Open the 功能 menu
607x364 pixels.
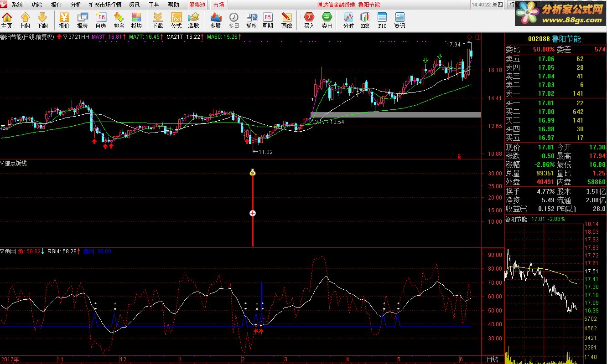(x=36, y=5)
